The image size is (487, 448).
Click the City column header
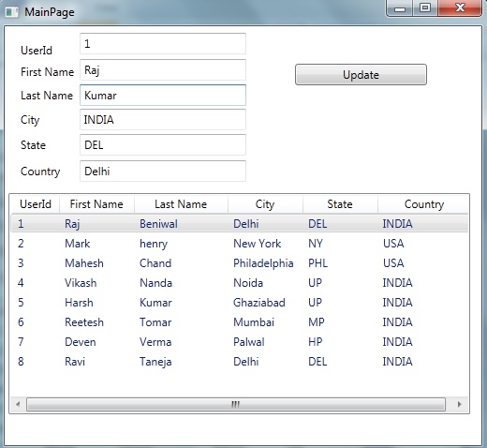[265, 204]
